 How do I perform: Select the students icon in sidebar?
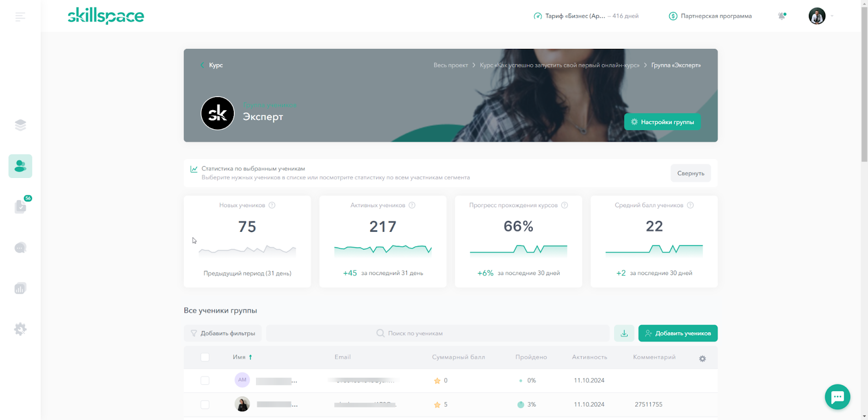20,166
